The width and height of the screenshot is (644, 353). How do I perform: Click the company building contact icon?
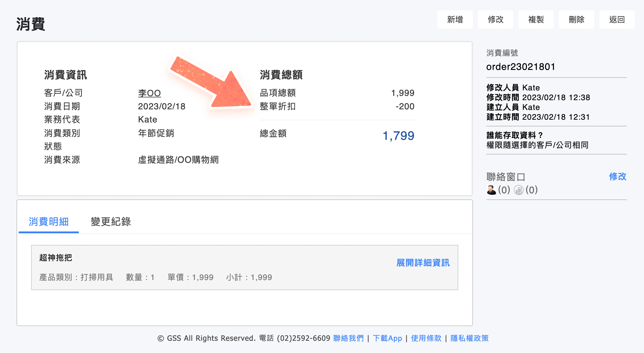pyautogui.click(x=518, y=190)
